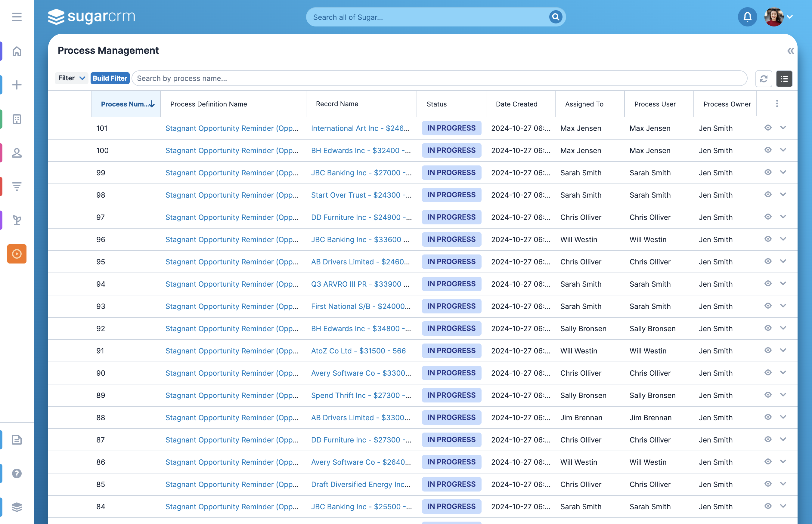Sort by Assigned To column header
The width and height of the screenshot is (812, 524).
tap(590, 104)
